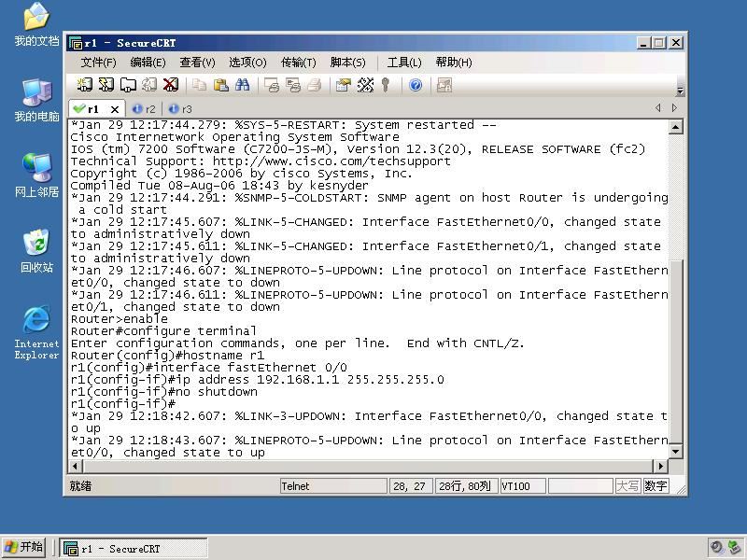This screenshot has width=747, height=560.
Task: Click the 网上邻居 desktop icon
Action: tap(36, 175)
